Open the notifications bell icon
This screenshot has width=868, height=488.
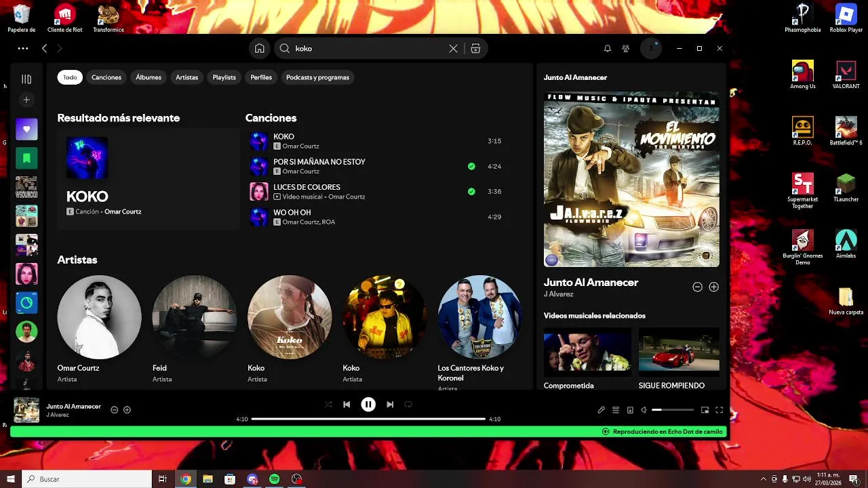tap(608, 49)
